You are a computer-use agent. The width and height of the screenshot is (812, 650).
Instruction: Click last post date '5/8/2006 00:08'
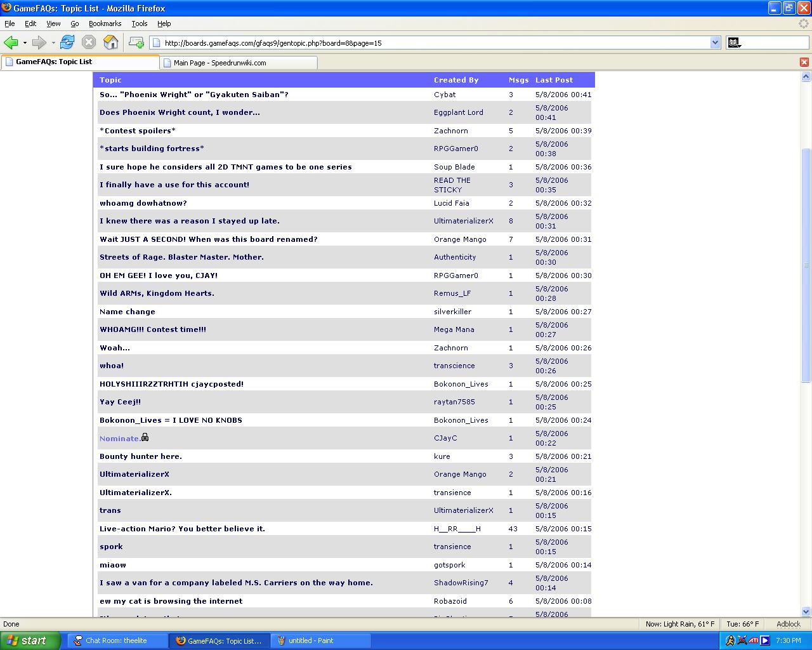pyautogui.click(x=563, y=601)
